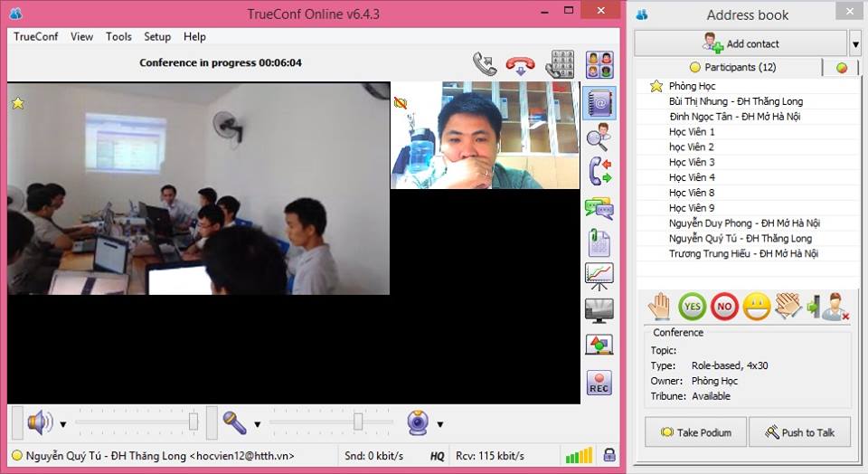The height and width of the screenshot is (474, 868).
Task: Click the green arrow door invite icon
Action: pyautogui.click(x=813, y=308)
